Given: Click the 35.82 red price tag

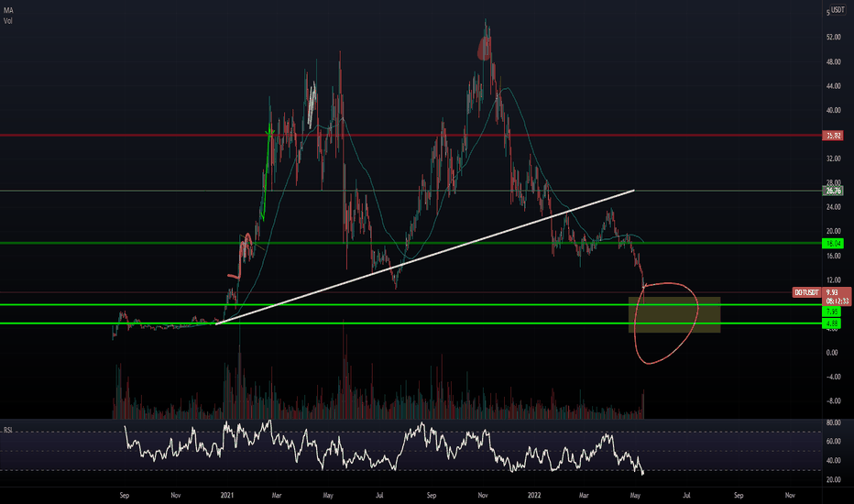Looking at the screenshot, I should click(x=833, y=136).
